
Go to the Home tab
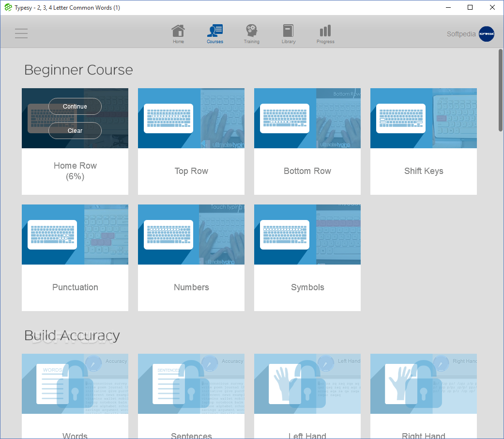pyautogui.click(x=178, y=34)
